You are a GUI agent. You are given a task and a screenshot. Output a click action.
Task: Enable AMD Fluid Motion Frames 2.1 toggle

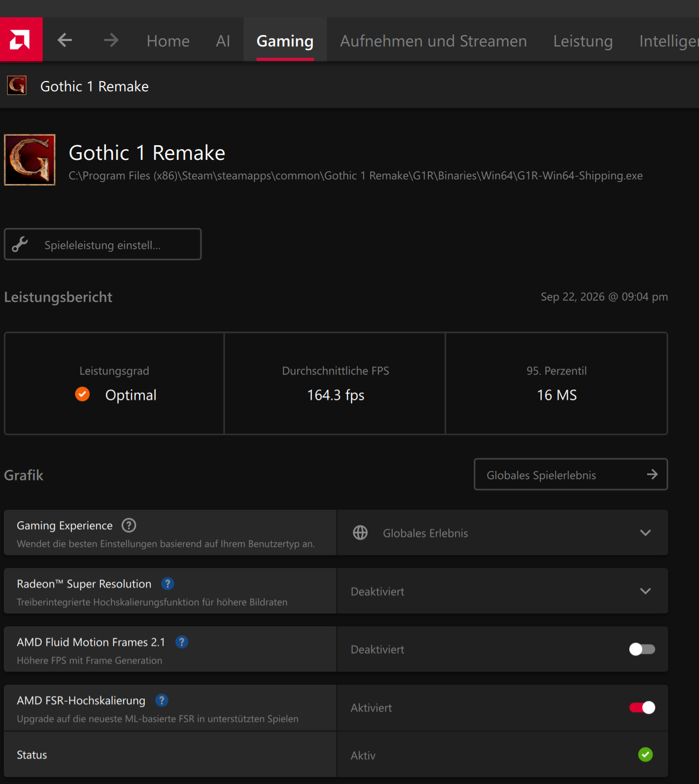tap(642, 649)
